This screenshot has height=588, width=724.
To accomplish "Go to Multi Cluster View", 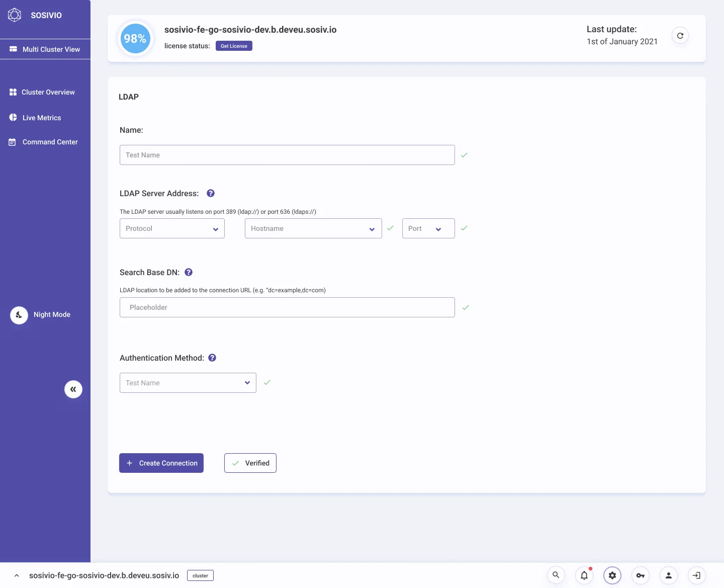I will (45, 49).
